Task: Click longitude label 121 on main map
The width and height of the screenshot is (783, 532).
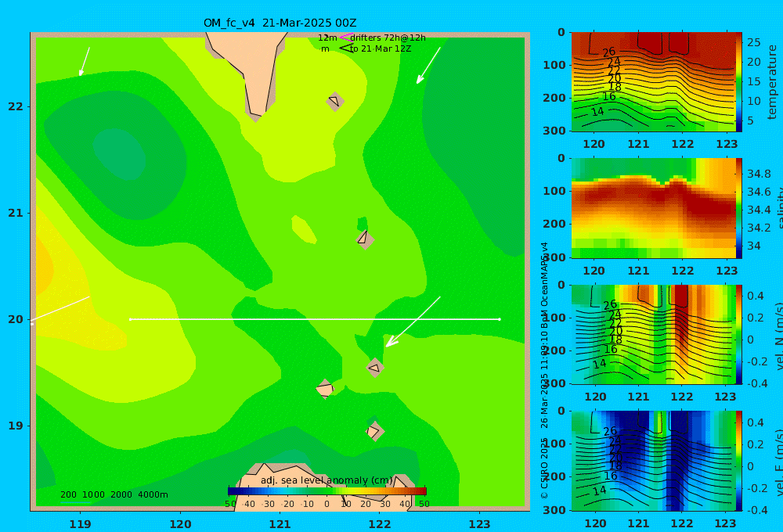Action: coord(280,524)
